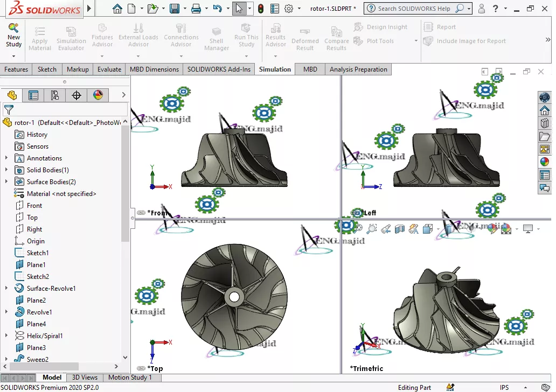Open the View Palette task pane icon

point(544,149)
